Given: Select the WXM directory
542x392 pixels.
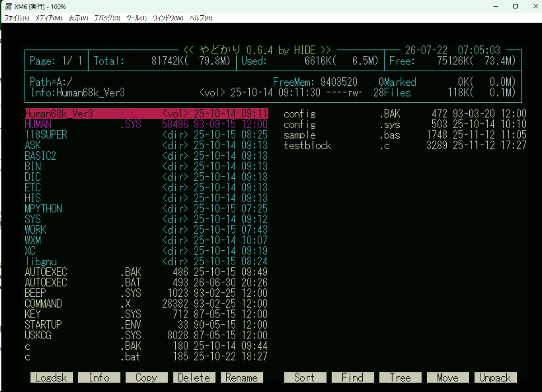Looking at the screenshot, I should tap(146, 240).
